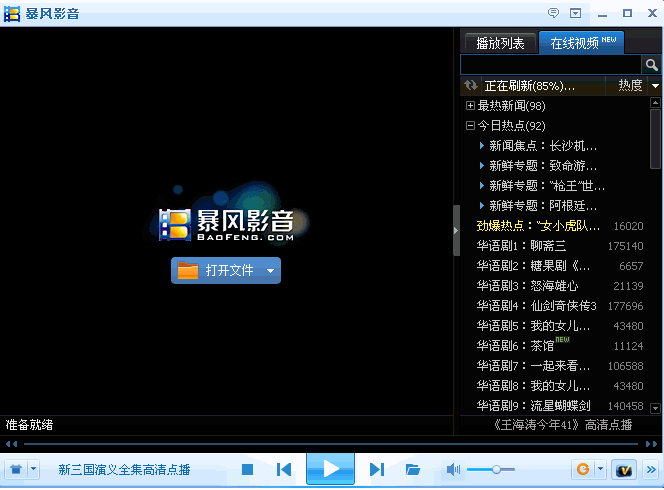Open 新三国演义全集高清点播 link
This screenshot has width=664, height=490.
(x=124, y=469)
